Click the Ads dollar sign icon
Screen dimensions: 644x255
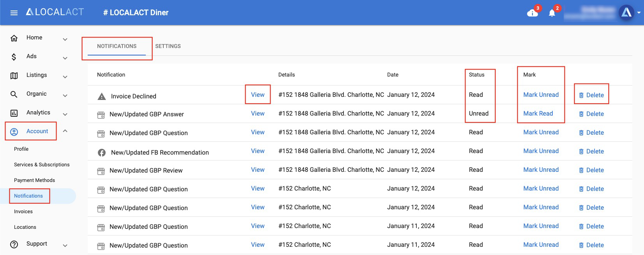click(x=14, y=57)
